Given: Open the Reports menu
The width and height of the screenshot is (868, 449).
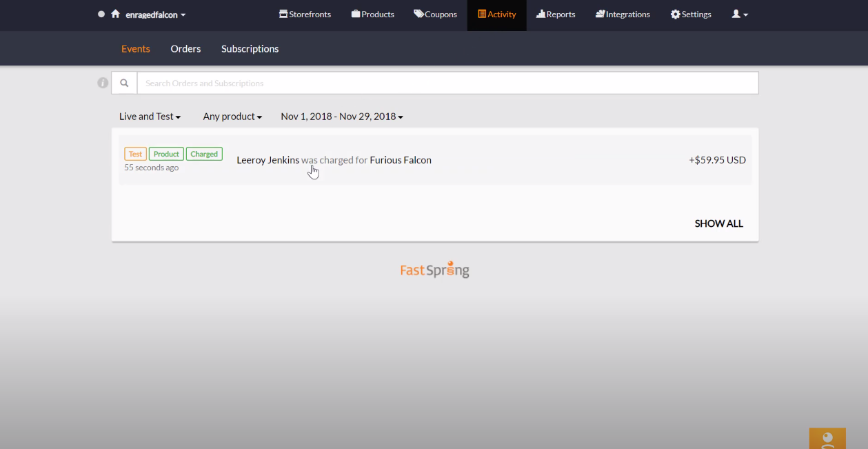Looking at the screenshot, I should pyautogui.click(x=556, y=14).
